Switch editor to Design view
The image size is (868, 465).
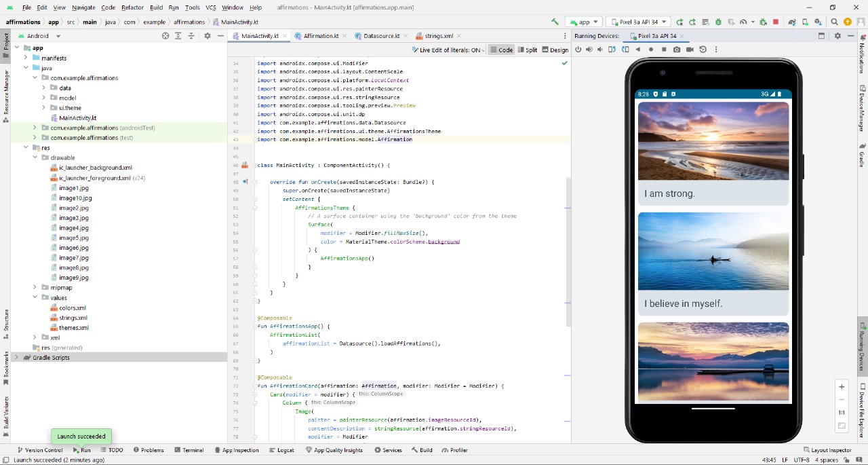click(555, 50)
